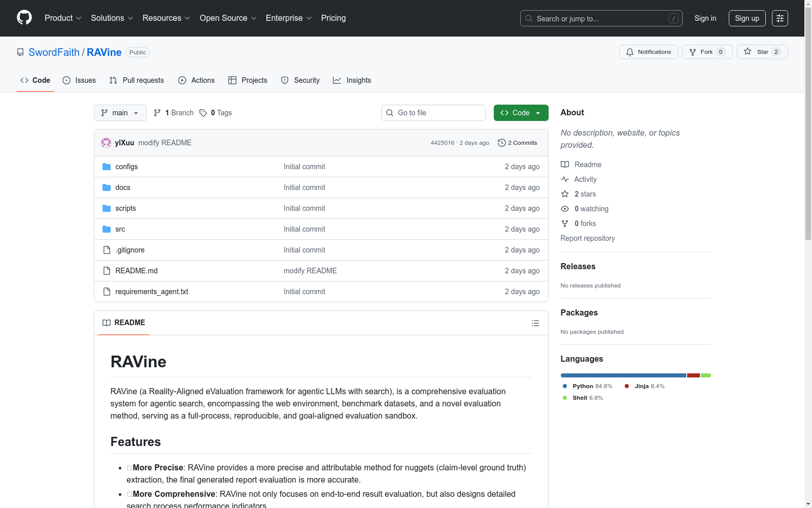
Task: Open the Code tab
Action: click(x=35, y=80)
